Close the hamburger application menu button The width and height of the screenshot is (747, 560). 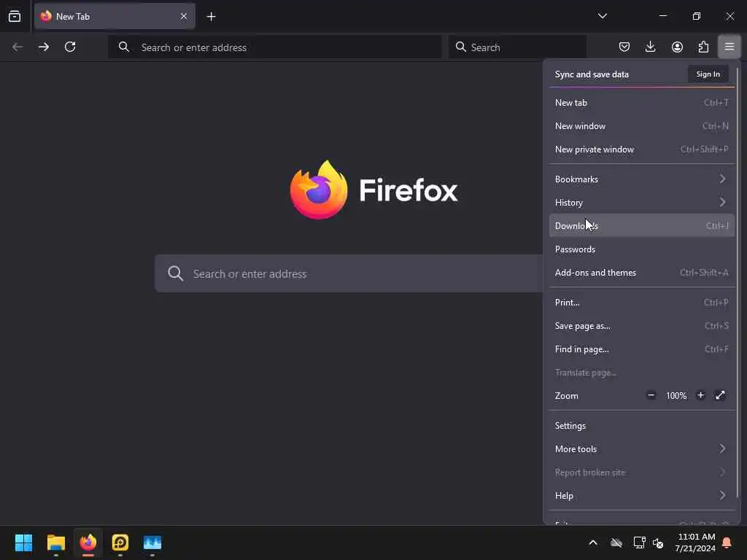[x=729, y=47]
